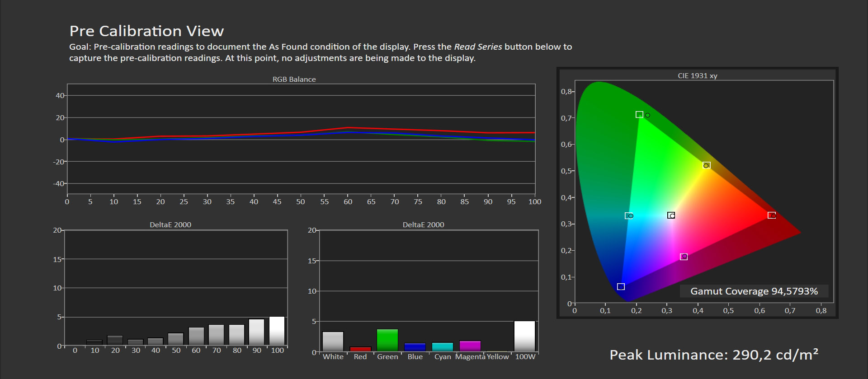This screenshot has width=868, height=379.
Task: Click the 100W color DeltaE bar
Action: (x=524, y=336)
